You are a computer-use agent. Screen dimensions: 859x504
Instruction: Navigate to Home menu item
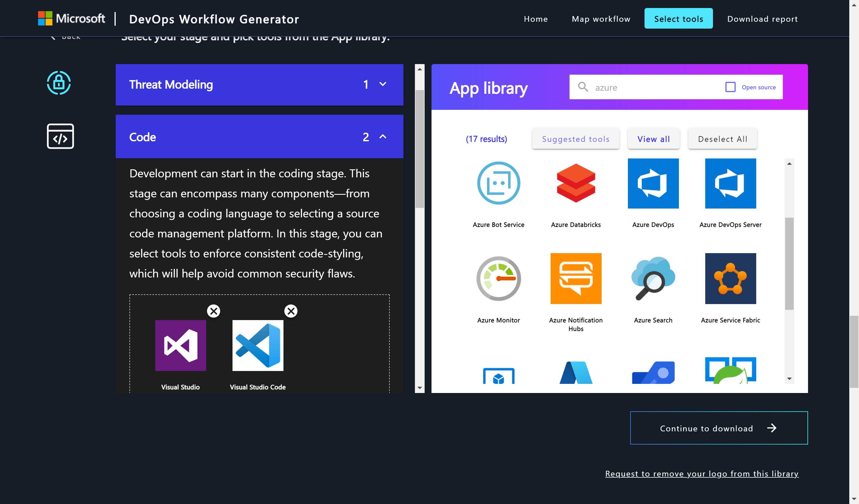536,18
